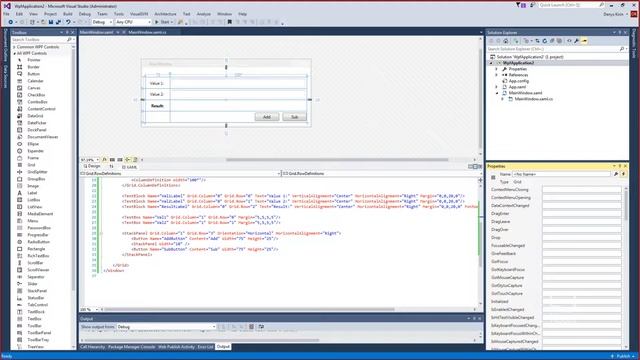Click the Show All Files icon
The image size is (640, 360).
(x=559, y=41)
